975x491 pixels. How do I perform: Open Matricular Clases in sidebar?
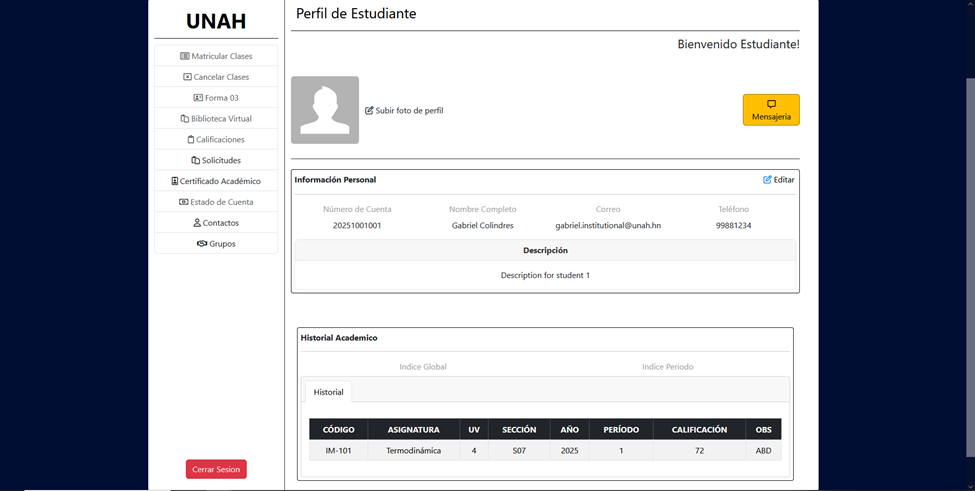(216, 56)
